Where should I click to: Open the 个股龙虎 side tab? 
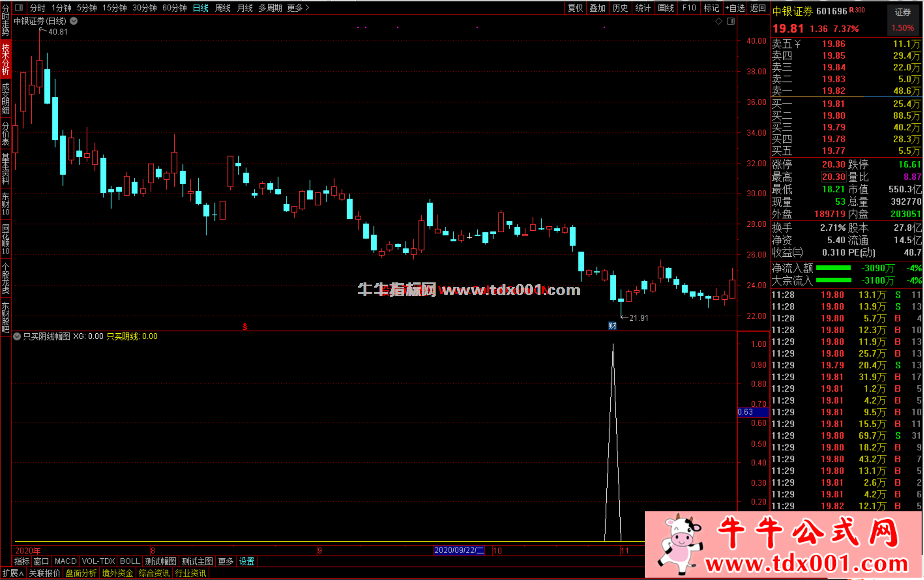click(x=6, y=278)
